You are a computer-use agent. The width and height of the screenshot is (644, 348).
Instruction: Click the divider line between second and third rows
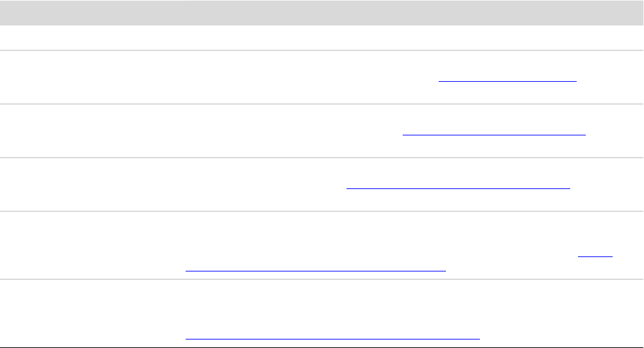(322, 104)
